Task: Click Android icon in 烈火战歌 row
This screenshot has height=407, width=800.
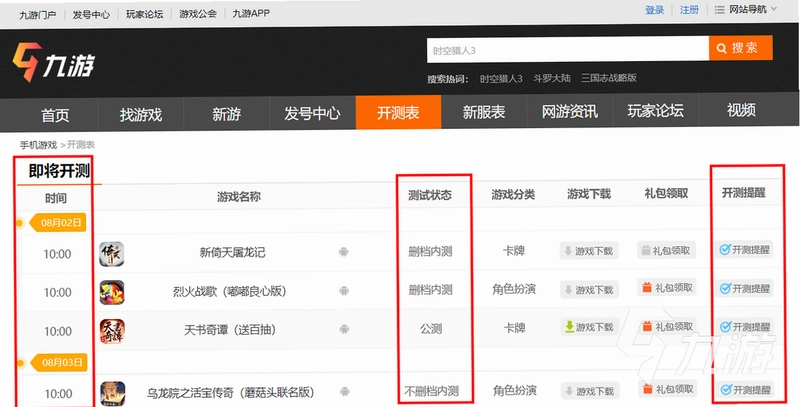Action: click(x=344, y=291)
